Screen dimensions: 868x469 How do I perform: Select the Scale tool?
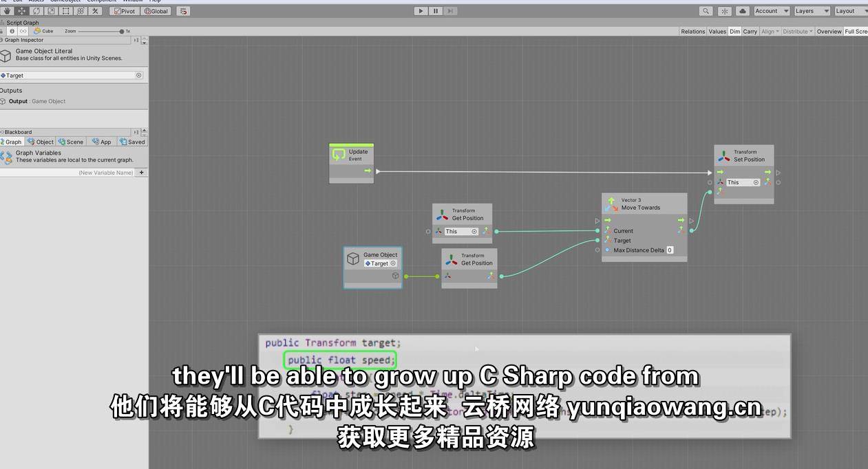pyautogui.click(x=50, y=11)
